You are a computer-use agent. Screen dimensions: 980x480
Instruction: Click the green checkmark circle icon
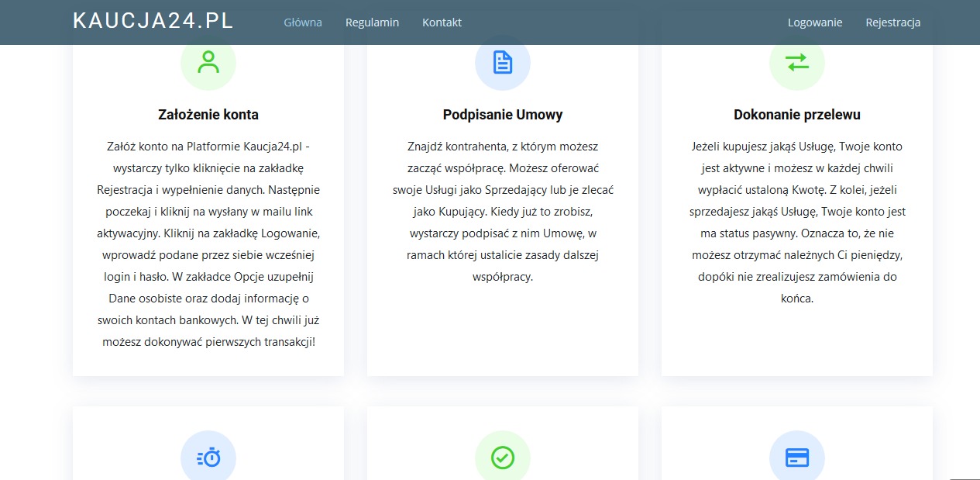(503, 458)
